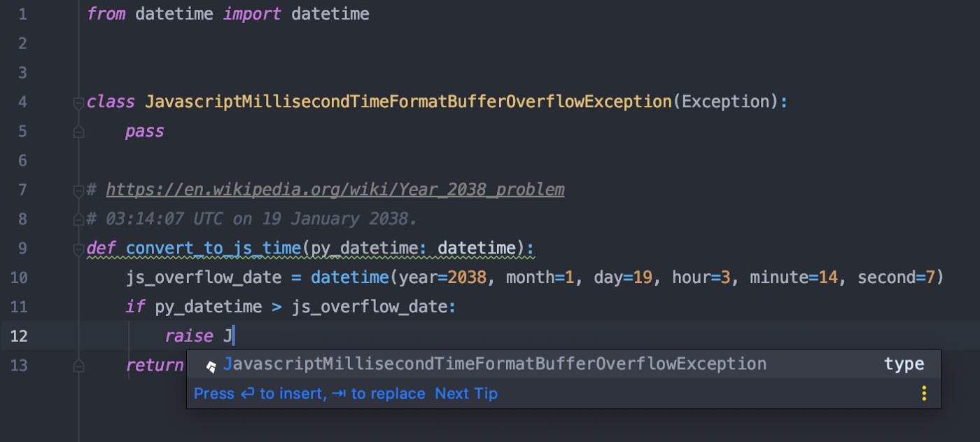Image resolution: width=980 pixels, height=442 pixels.
Task: Click line number 12 in the gutter
Action: 19,336
